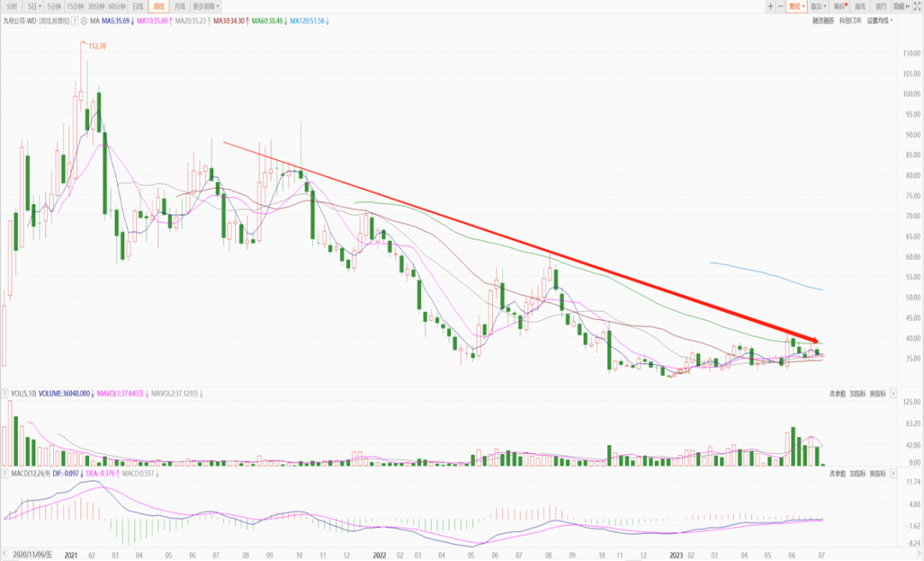
Task: Toggle the 筹码 chip distribution button
Action: (x=840, y=7)
